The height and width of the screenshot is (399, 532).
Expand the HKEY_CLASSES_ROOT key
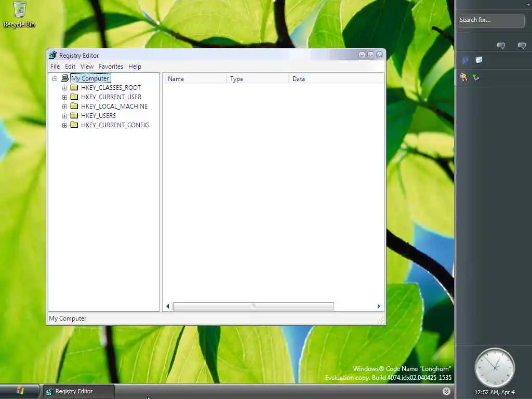64,88
